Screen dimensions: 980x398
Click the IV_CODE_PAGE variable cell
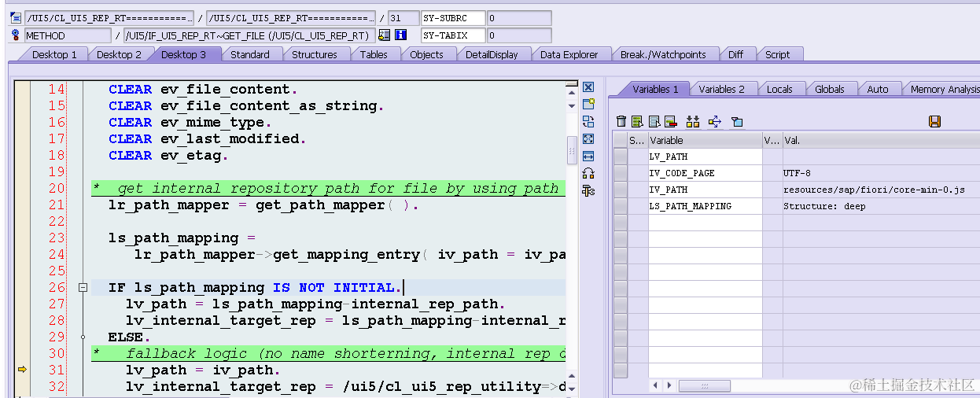(x=705, y=173)
